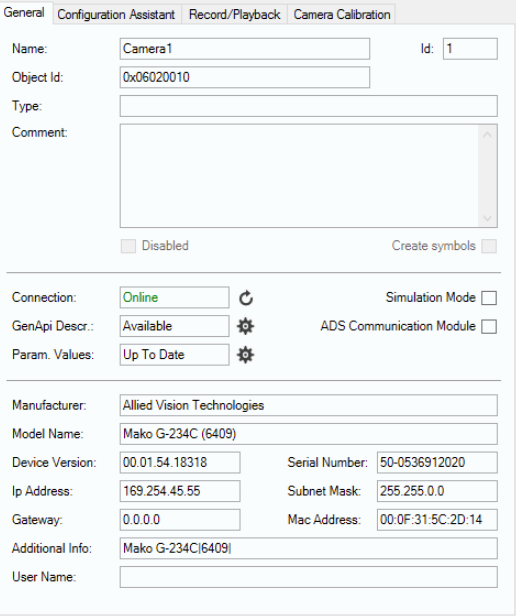Click the Mac Address field
Image resolution: width=516 pixels, height=616 pixels.
[x=437, y=520]
